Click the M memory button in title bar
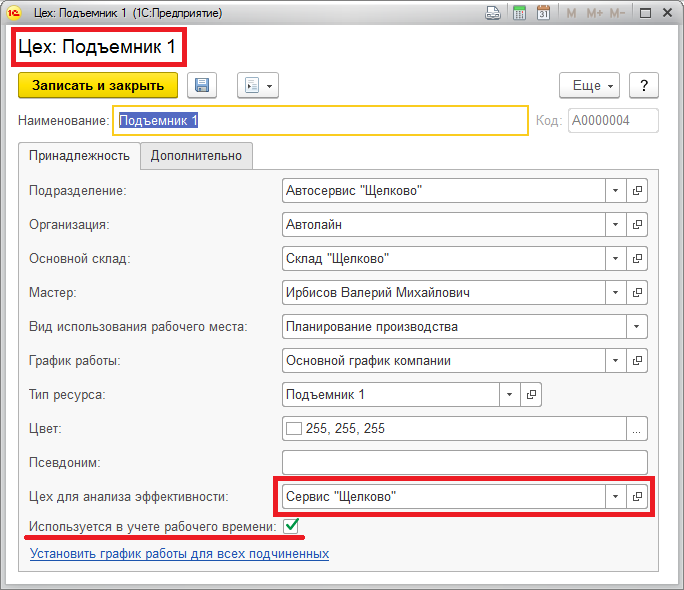This screenshot has height=590, width=684. pos(571,14)
